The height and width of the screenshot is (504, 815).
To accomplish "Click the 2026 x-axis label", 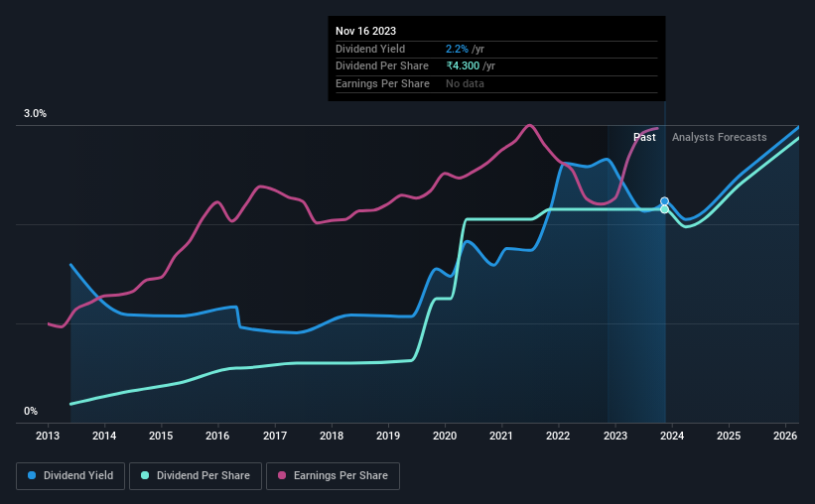I will (785, 436).
